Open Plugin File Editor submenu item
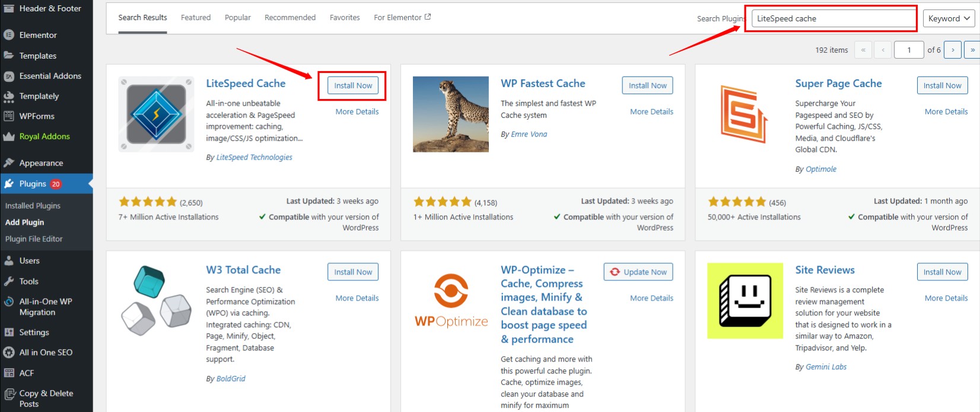The width and height of the screenshot is (980, 412). (34, 239)
